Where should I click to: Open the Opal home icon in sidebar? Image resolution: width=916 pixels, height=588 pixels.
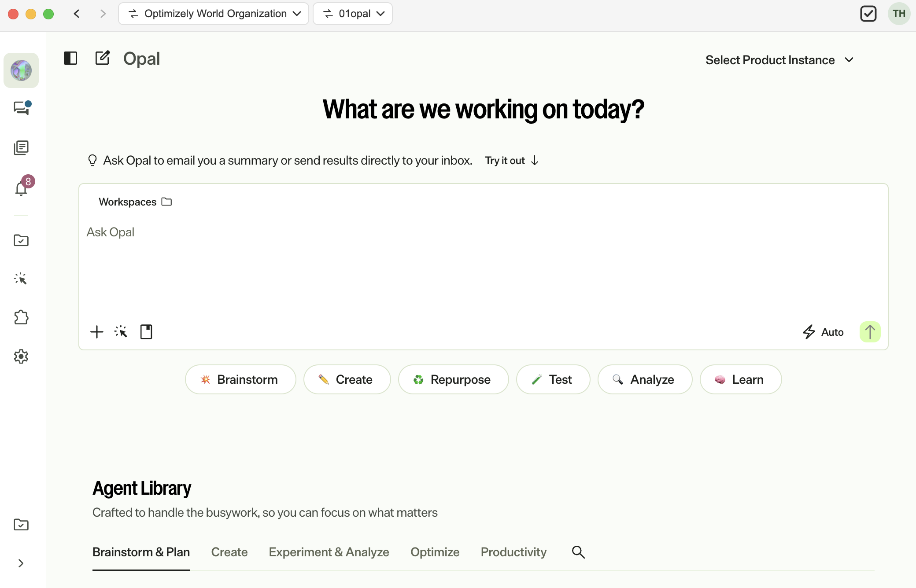click(21, 70)
